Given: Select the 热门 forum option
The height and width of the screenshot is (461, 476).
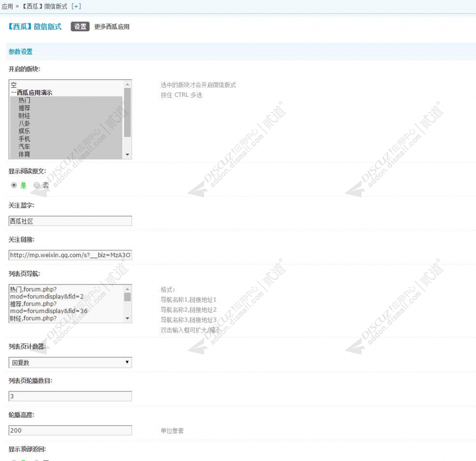Looking at the screenshot, I should pyautogui.click(x=66, y=100).
